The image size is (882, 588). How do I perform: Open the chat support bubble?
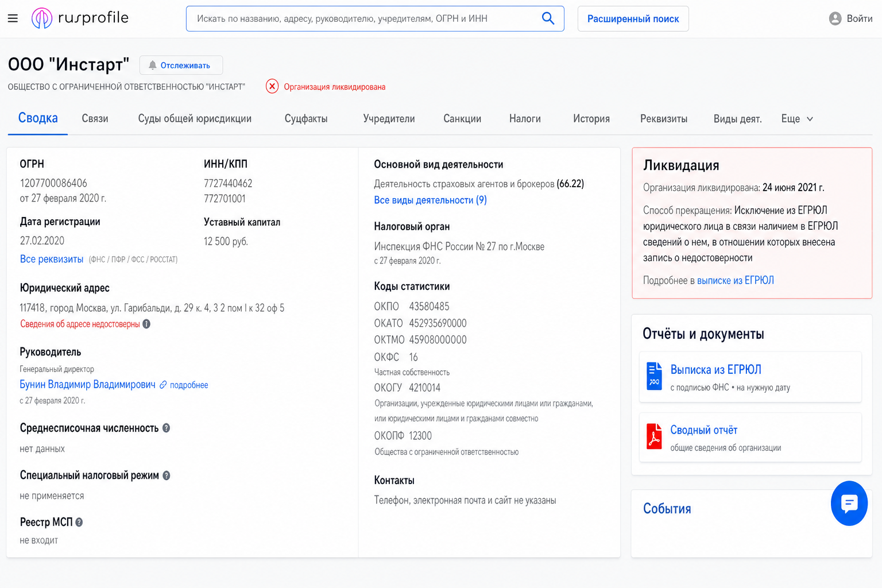[x=849, y=503]
